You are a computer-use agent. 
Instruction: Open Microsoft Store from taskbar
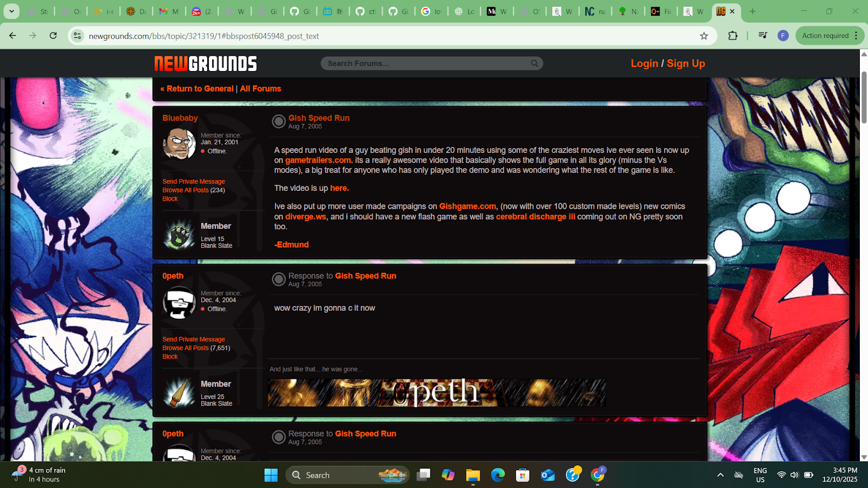pos(522,475)
